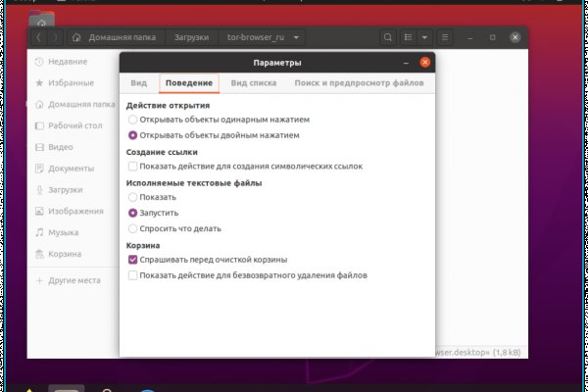Open Поиск и предпросмотр файлов tab
The image size is (588, 392).
tap(358, 83)
